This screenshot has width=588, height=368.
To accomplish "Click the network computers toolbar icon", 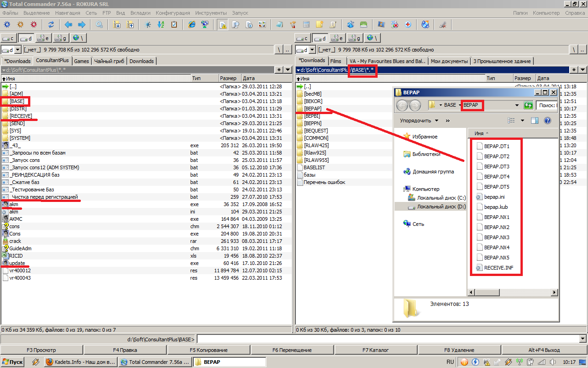I will click(205, 24).
